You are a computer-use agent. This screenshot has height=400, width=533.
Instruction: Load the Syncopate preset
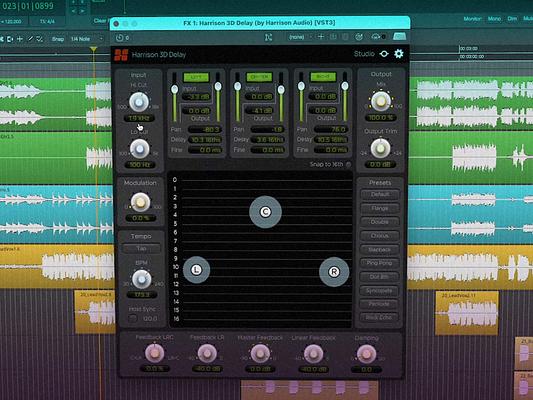[380, 291]
